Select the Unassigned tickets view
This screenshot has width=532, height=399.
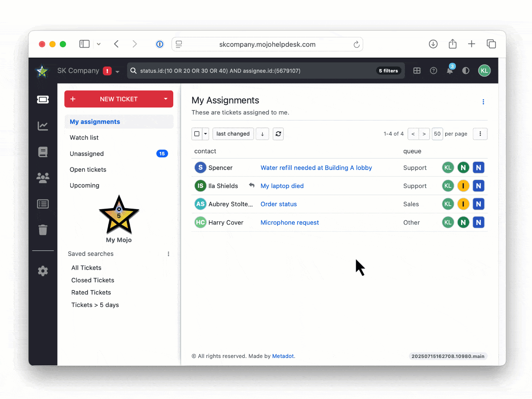86,154
